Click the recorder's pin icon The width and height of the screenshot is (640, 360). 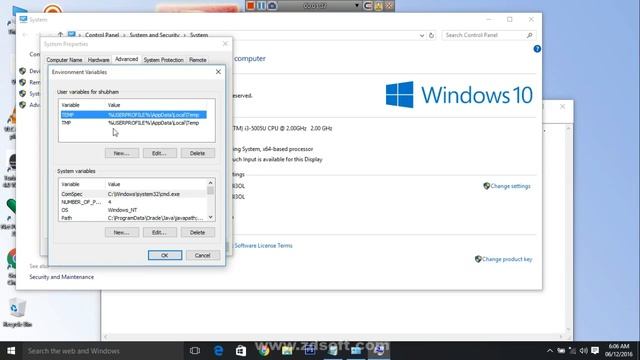point(378,6)
